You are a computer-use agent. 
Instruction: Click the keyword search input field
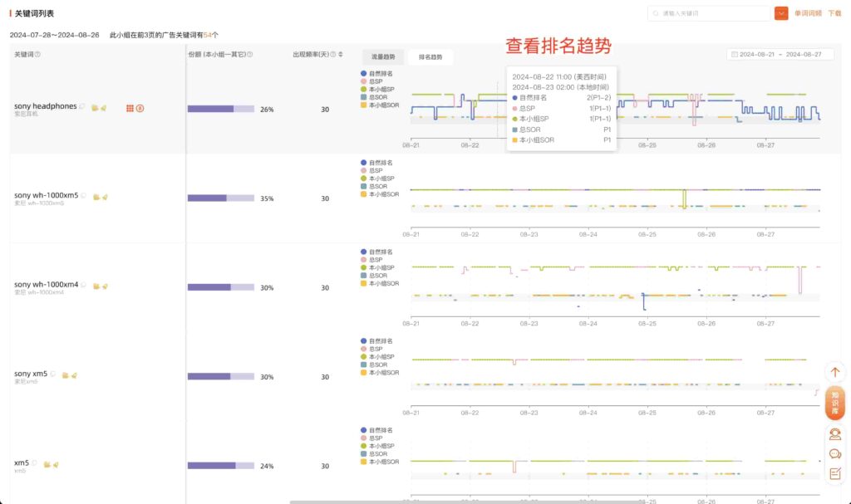point(711,13)
